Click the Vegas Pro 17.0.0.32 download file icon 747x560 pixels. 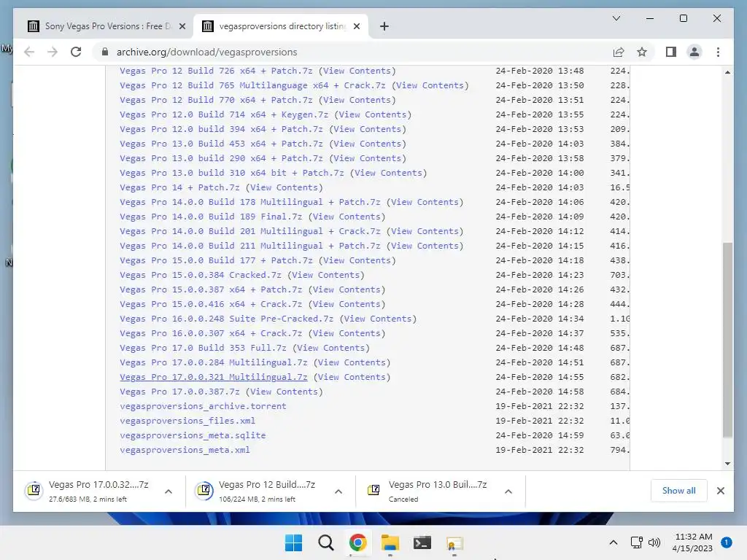point(34,490)
